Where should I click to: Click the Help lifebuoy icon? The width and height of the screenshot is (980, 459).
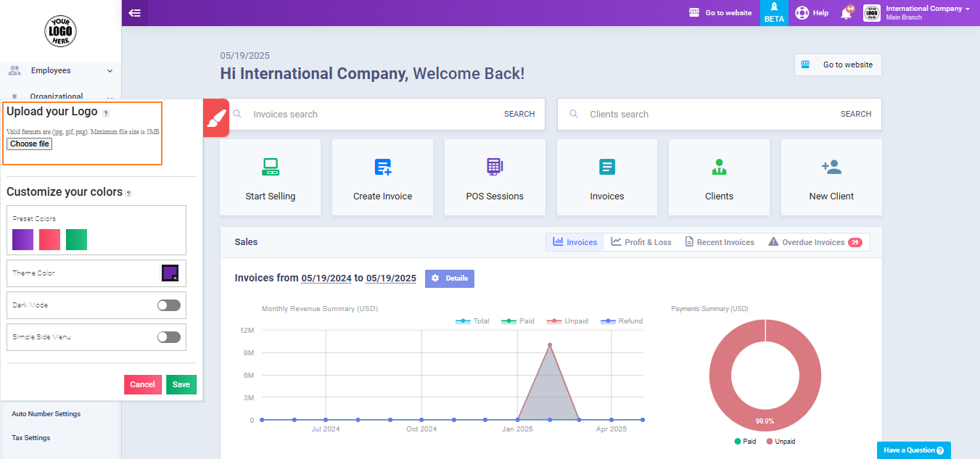coord(802,13)
